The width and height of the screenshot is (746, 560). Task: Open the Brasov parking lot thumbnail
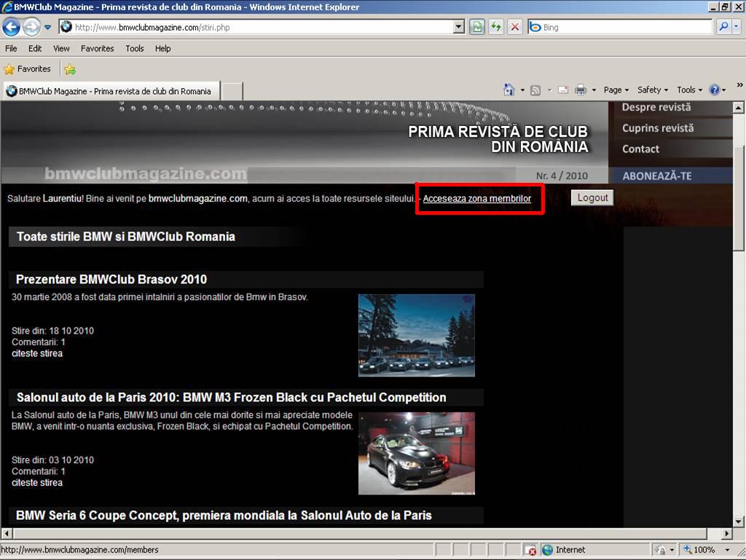[416, 335]
